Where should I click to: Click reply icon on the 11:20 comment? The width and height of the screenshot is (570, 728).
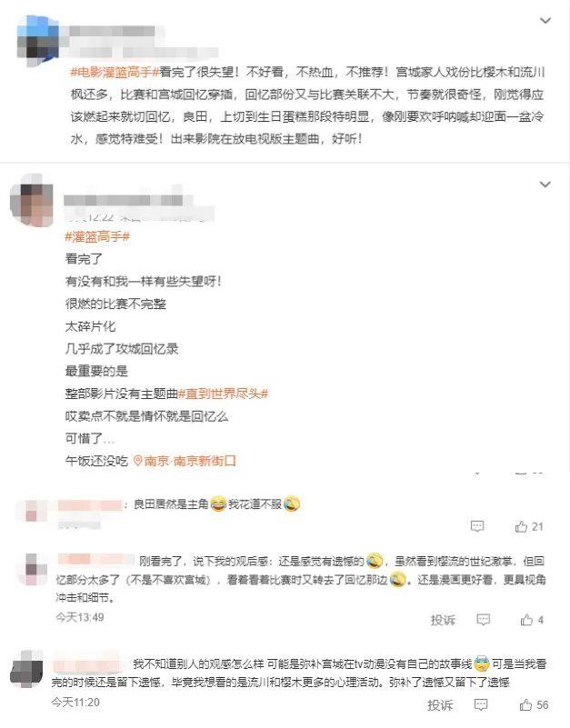(x=481, y=704)
